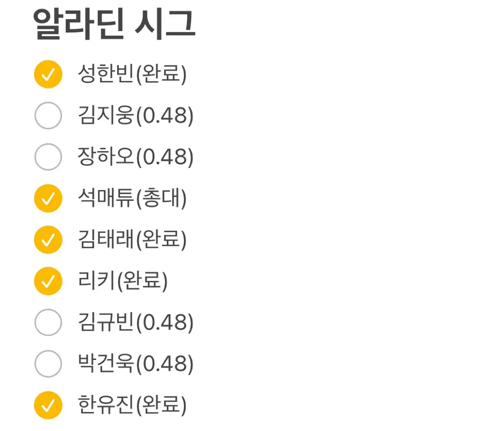Uncheck the yellow checkmark beside 한유진(완료)

(x=48, y=405)
